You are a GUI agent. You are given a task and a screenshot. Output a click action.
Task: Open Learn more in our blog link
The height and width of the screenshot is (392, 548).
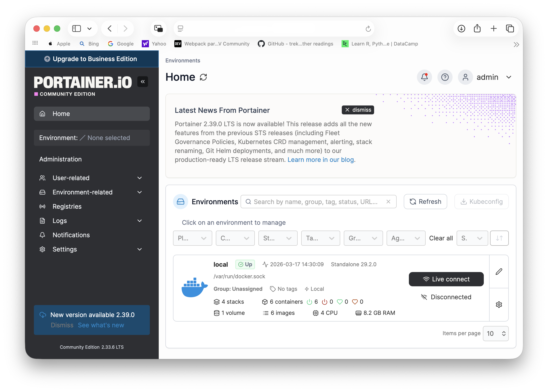(320, 160)
